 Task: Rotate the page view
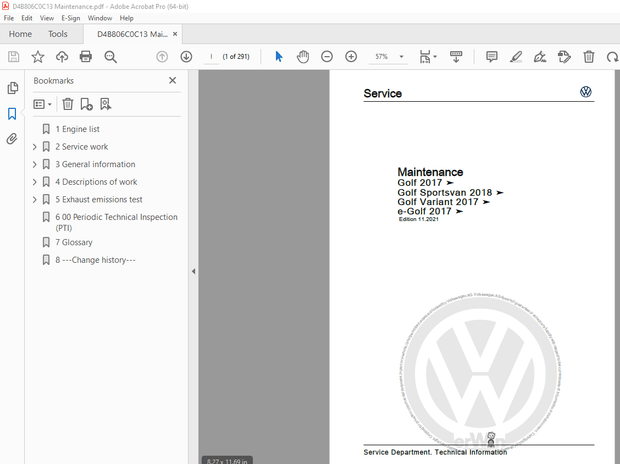(612, 57)
